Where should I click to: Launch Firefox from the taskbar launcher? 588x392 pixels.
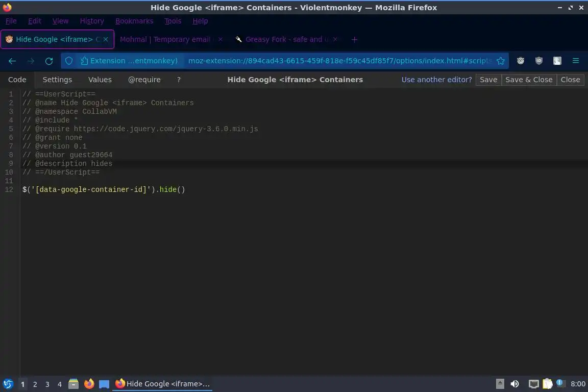click(89, 384)
